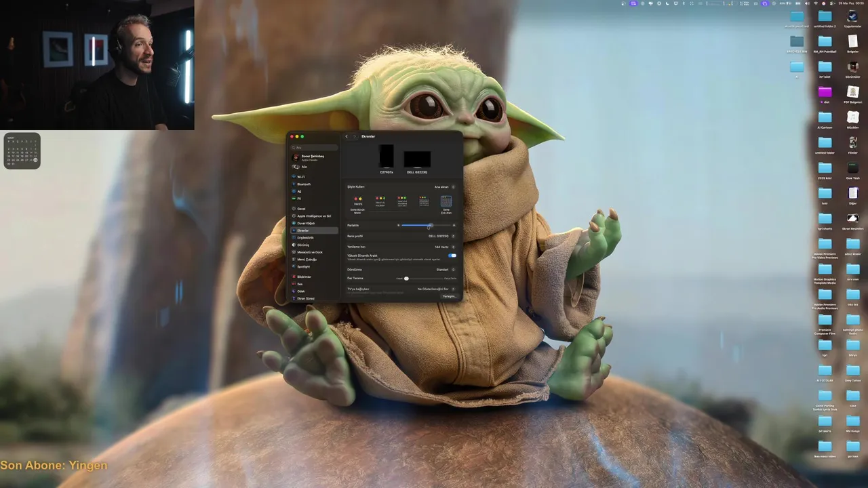Select the AI Cartoon desktop folder
The height and width of the screenshot is (488, 868).
coord(825,119)
